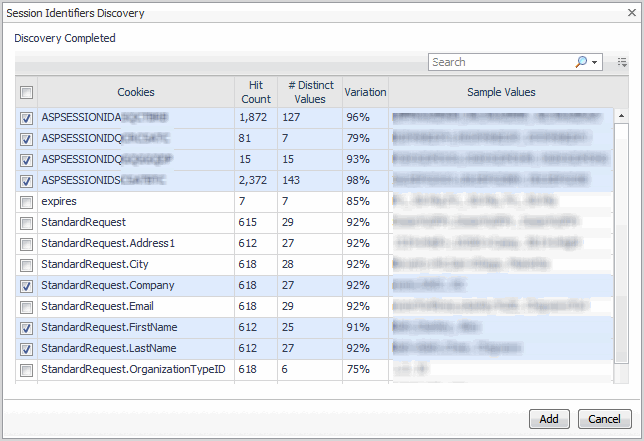
Task: Click the Cancel button
Action: click(x=604, y=419)
